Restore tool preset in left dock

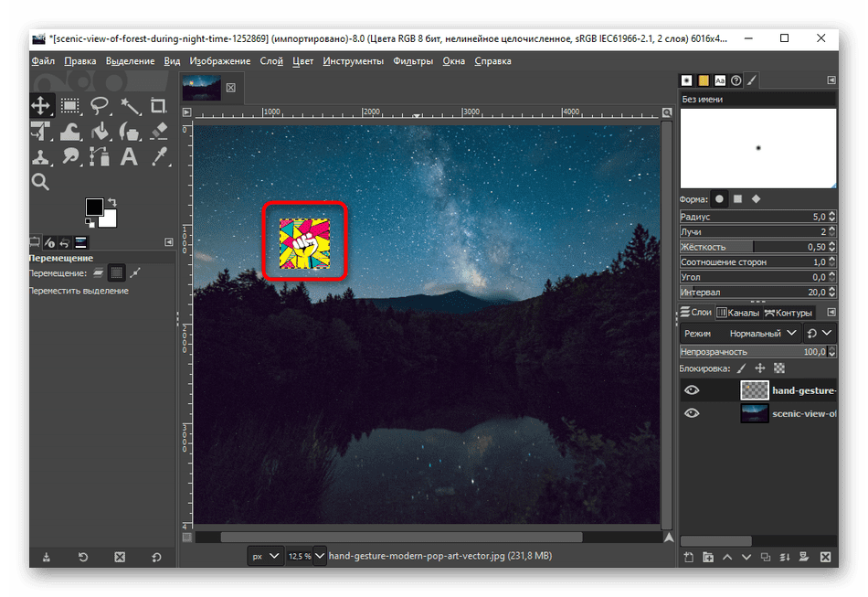click(83, 557)
